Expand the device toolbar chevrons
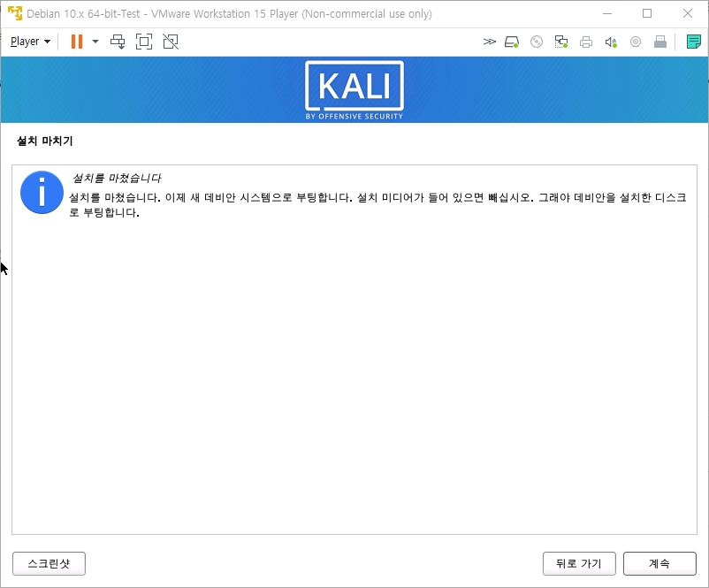The width and height of the screenshot is (709, 588). [489, 42]
